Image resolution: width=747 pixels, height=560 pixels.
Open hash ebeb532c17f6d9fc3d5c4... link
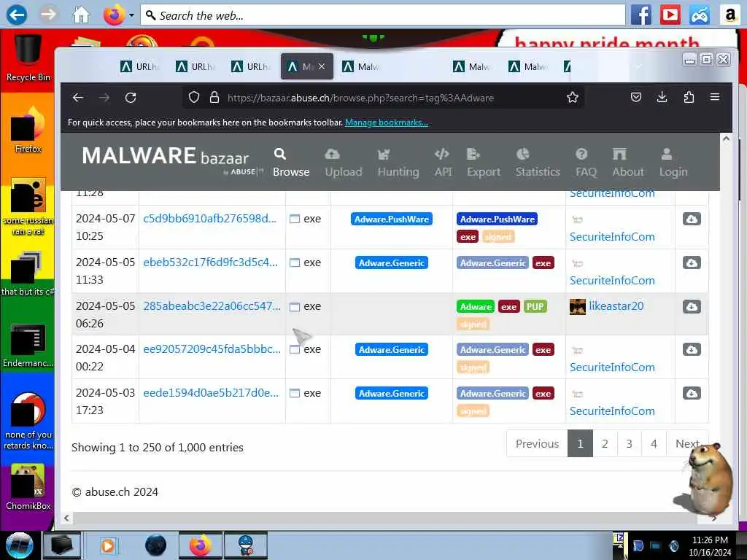point(210,262)
